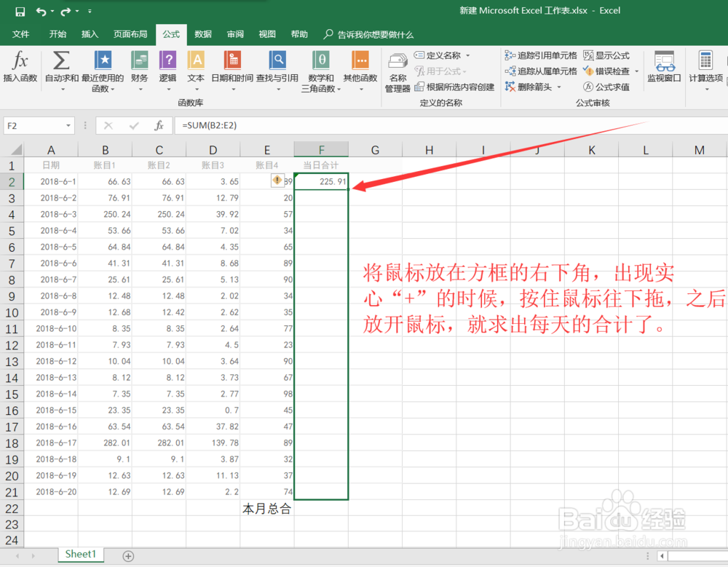Viewport: 728px width, 567px height.
Task: Open the Watch Window (监视窗口)
Action: click(x=664, y=66)
